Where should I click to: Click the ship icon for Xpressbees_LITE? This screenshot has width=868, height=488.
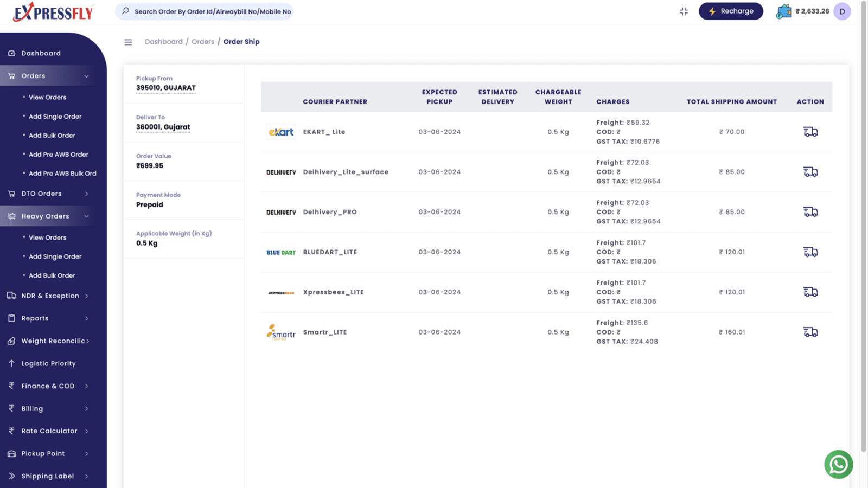(x=810, y=292)
